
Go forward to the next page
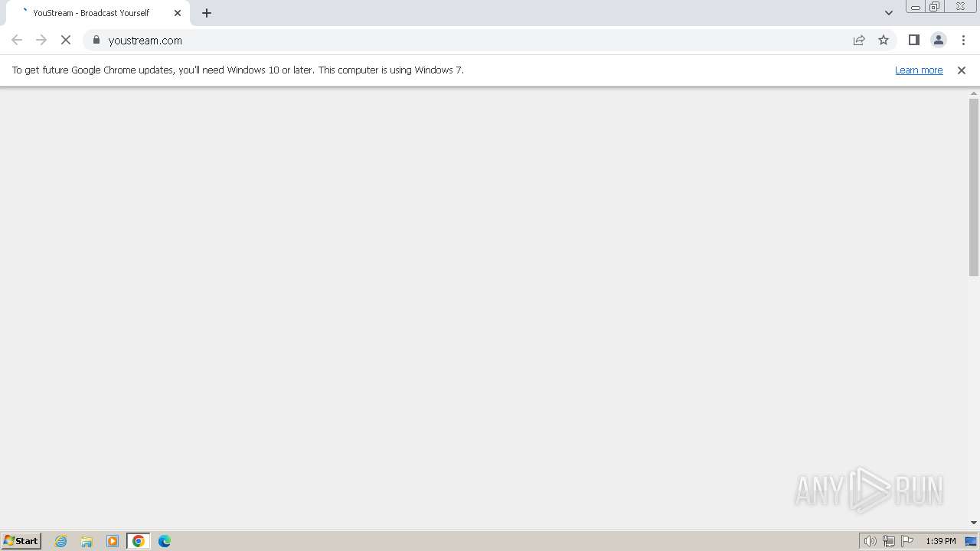pos(41,40)
